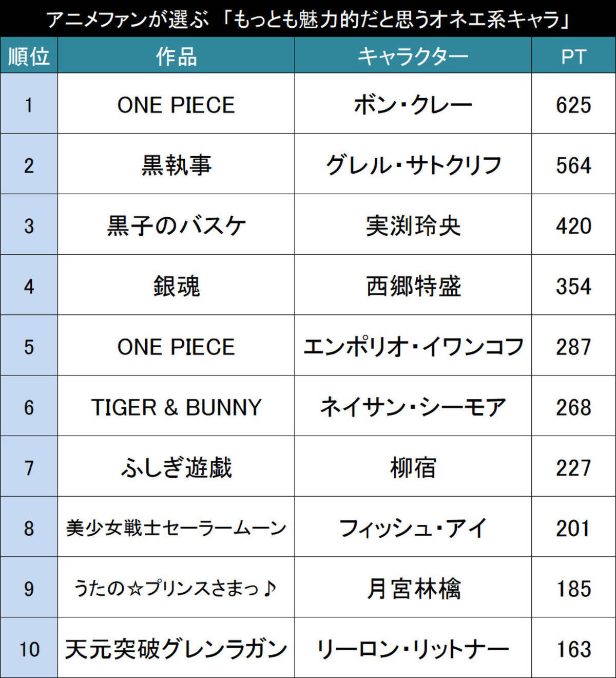
Task: Click the ふしぎ遊戯 title cell
Action: pyautogui.click(x=176, y=467)
